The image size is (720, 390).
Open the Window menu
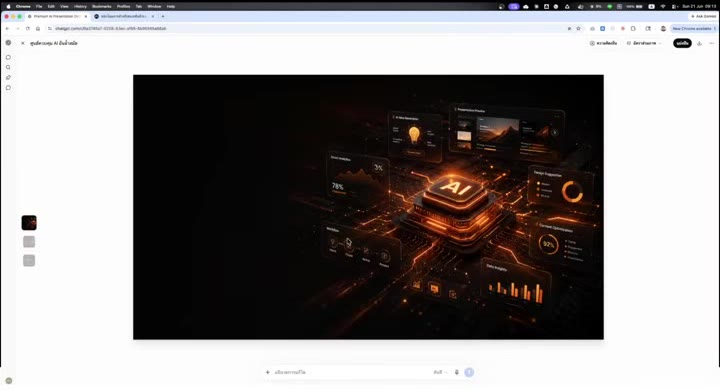(154, 6)
